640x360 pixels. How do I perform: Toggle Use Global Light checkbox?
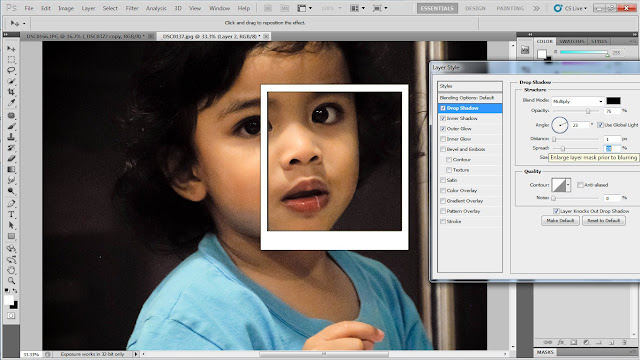[x=600, y=125]
